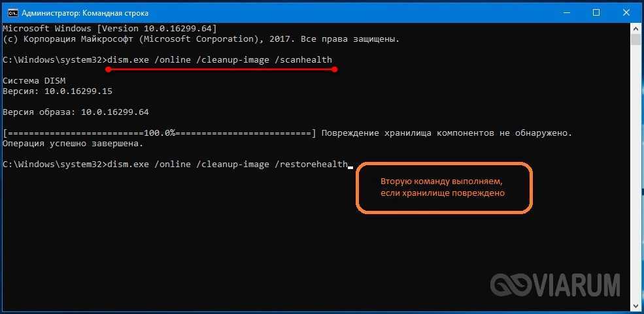The height and width of the screenshot is (314, 644).
Task: Click the 'Операция успешно завершена.' line
Action: pos(73,143)
